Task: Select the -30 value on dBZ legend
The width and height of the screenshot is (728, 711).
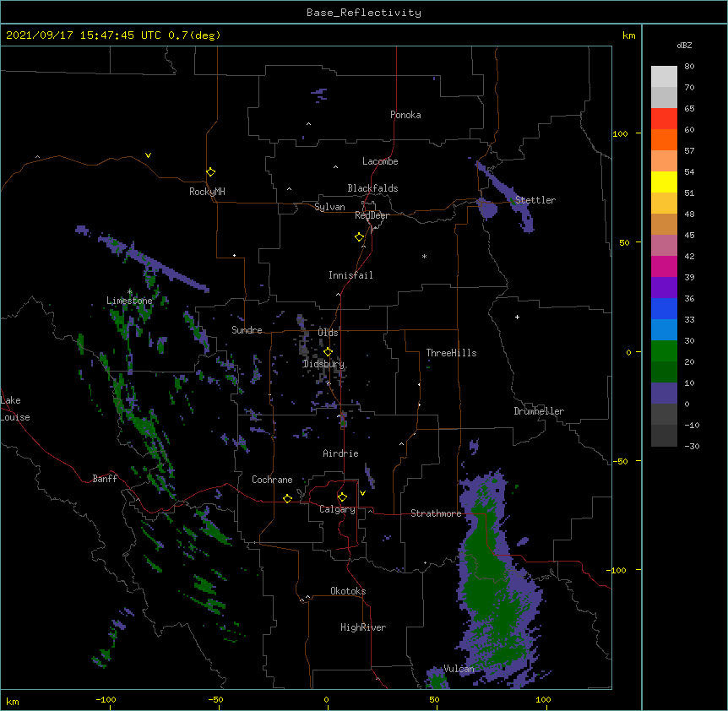Action: [x=692, y=446]
